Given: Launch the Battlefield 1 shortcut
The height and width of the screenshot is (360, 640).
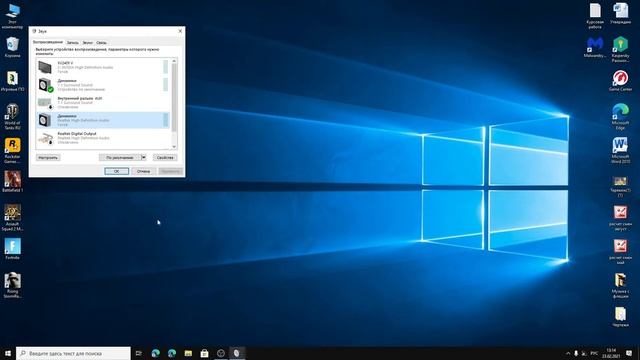Looking at the screenshot, I should pos(12,182).
